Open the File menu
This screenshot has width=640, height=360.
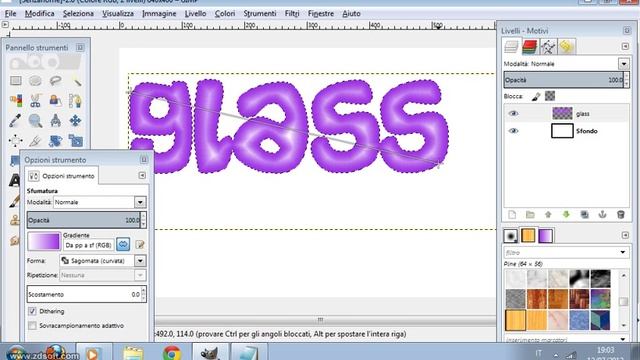point(10,13)
